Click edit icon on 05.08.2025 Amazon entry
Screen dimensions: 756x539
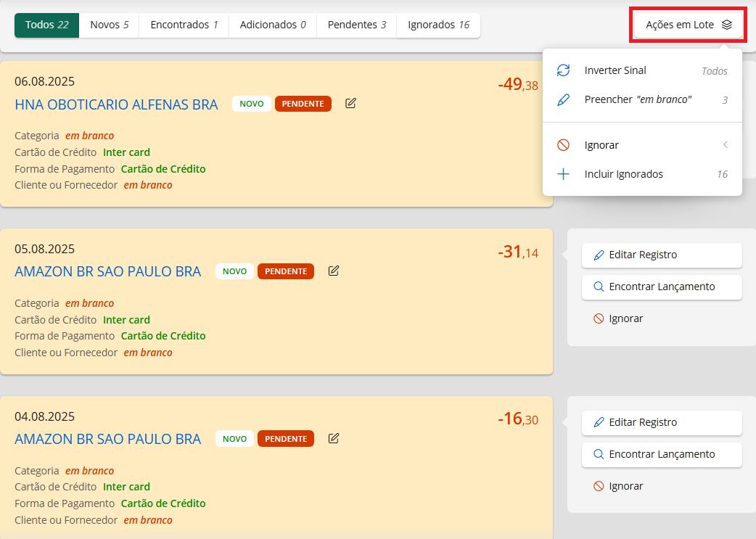click(334, 271)
